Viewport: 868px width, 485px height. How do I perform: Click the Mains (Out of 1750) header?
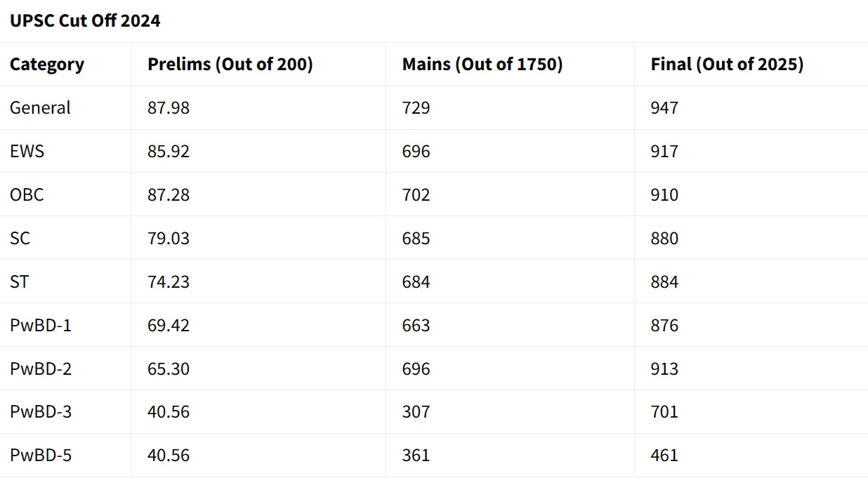(482, 65)
